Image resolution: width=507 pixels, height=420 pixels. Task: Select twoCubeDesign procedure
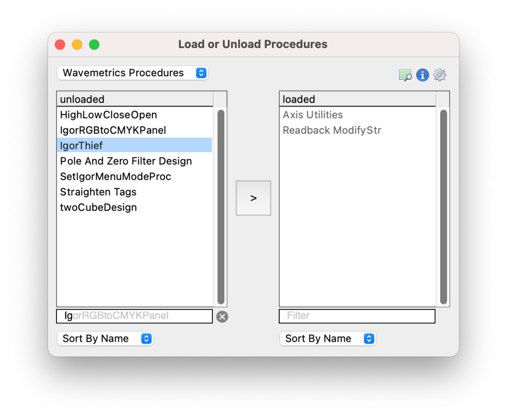[x=135, y=208]
